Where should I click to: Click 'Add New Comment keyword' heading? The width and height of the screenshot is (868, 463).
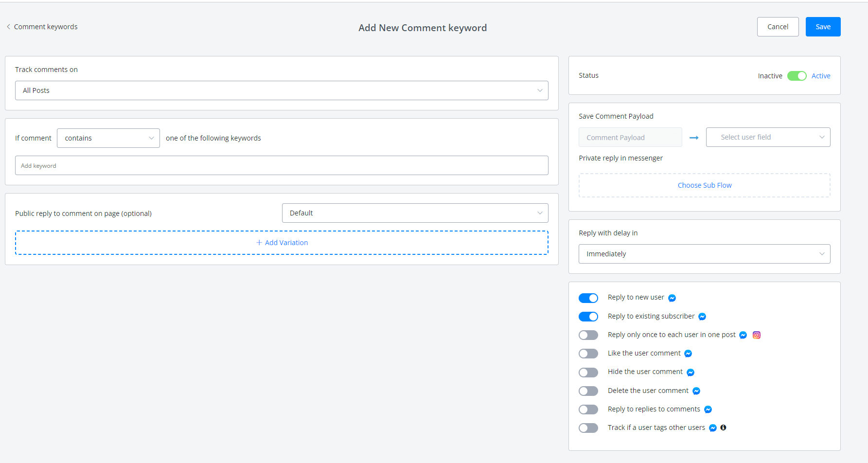(423, 28)
